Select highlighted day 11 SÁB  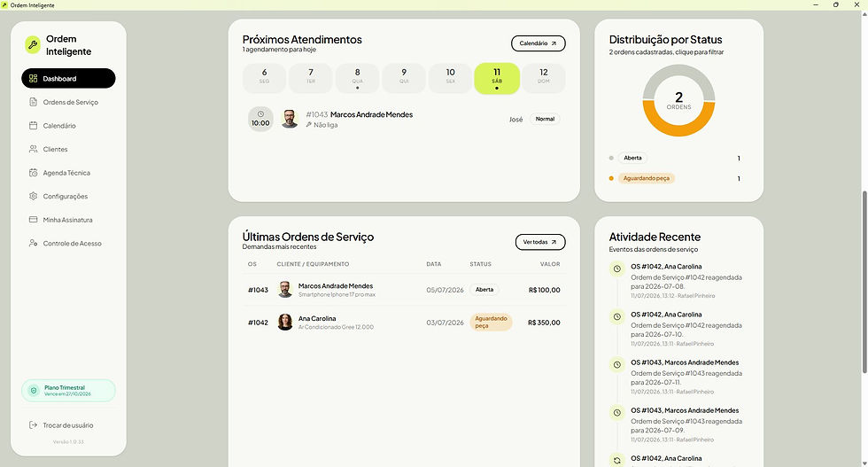tap(497, 78)
